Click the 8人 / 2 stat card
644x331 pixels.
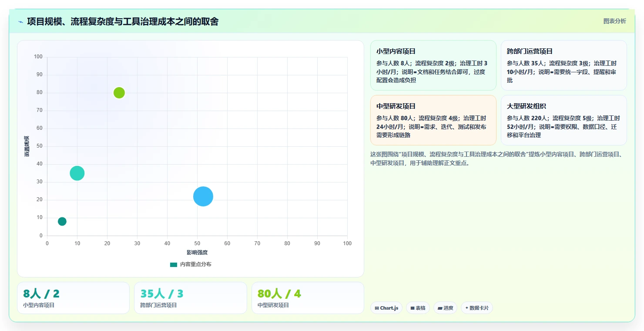click(x=73, y=298)
